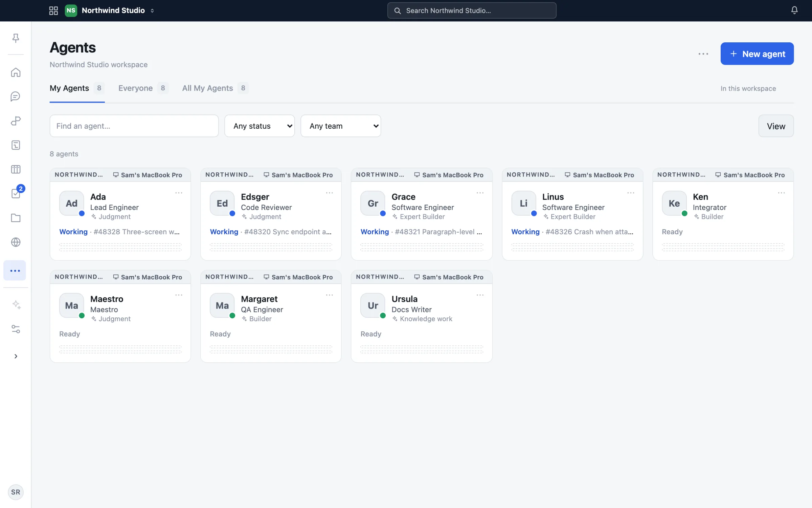Image resolution: width=812 pixels, height=508 pixels.
Task: Open the Any team dropdown
Action: tap(341, 126)
